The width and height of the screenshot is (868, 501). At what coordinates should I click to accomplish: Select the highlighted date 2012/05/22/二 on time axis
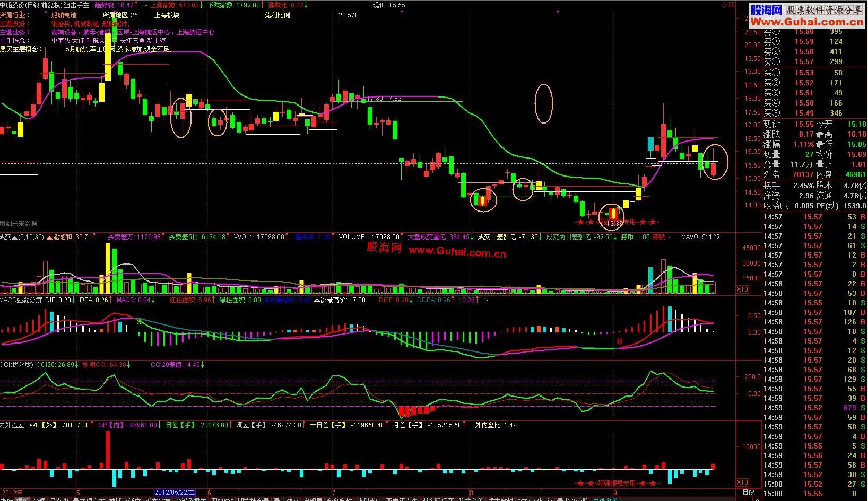175,493
